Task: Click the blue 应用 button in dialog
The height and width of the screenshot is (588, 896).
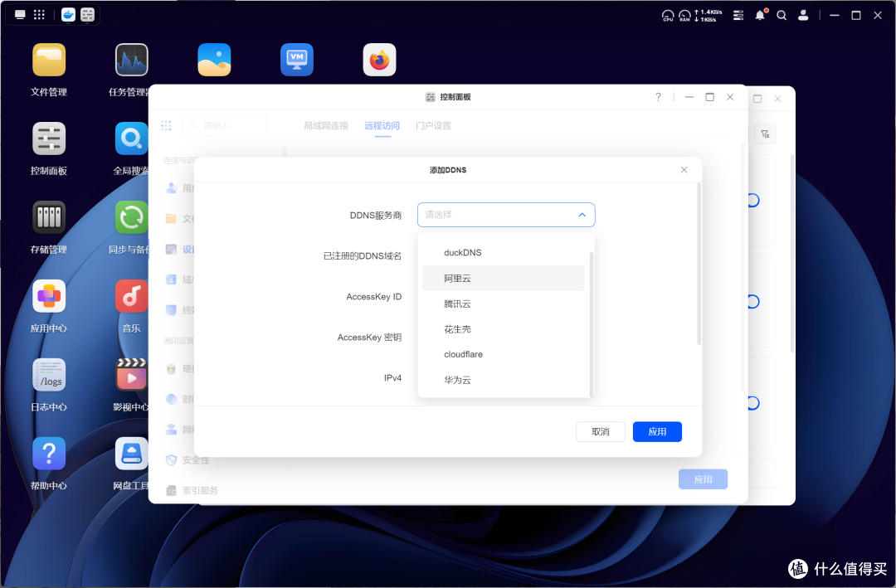Action: pos(657,432)
